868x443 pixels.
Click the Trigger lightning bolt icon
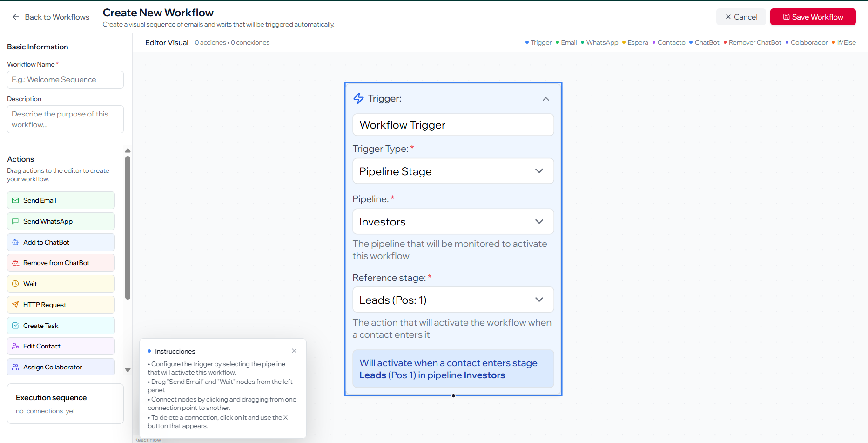click(x=358, y=98)
